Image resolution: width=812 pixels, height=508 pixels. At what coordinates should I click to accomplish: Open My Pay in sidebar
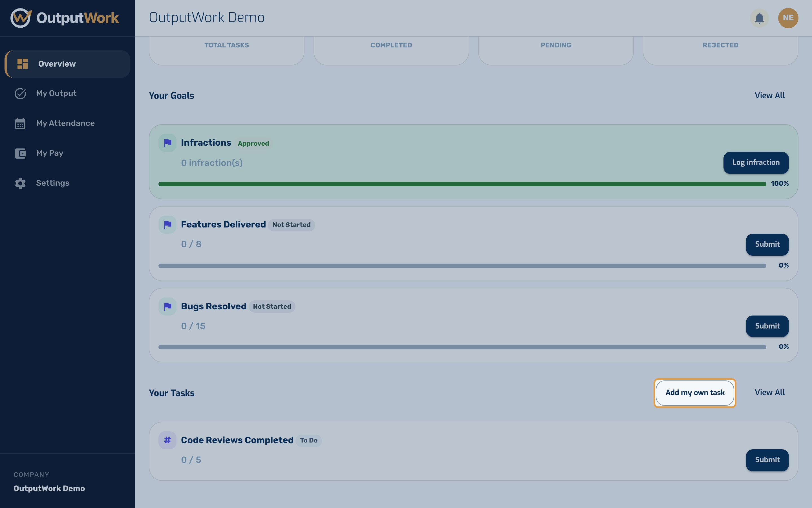pyautogui.click(x=67, y=153)
